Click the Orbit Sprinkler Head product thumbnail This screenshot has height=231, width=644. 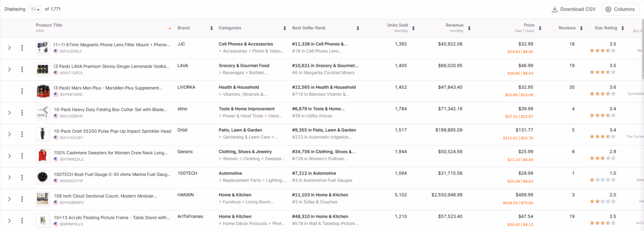click(x=42, y=134)
